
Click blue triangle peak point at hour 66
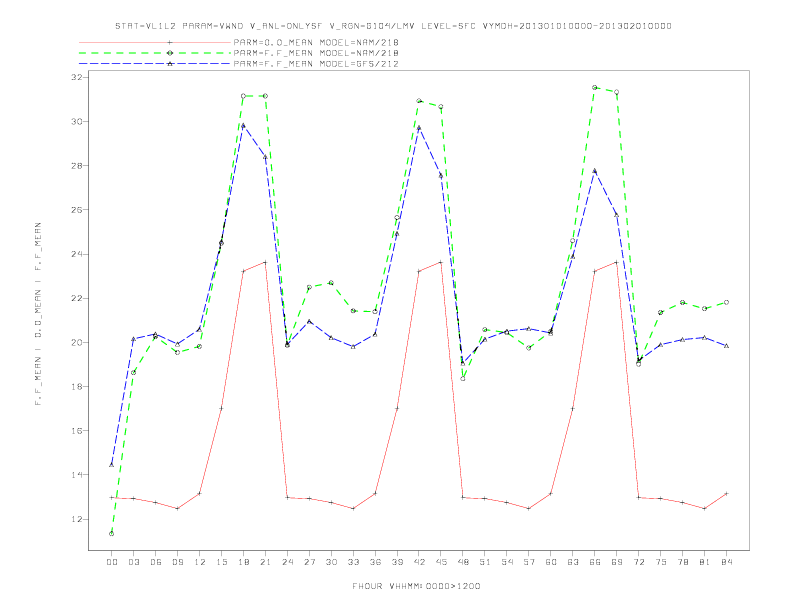click(x=595, y=171)
